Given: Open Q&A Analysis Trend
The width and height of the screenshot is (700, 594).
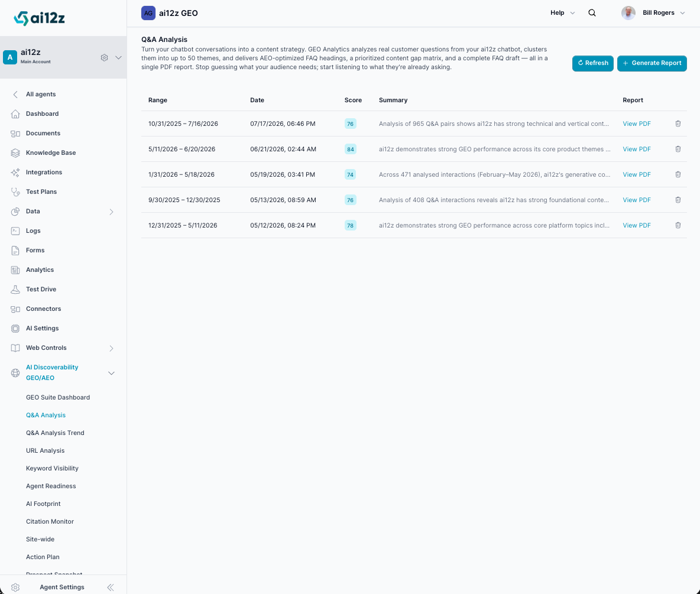Looking at the screenshot, I should (55, 433).
